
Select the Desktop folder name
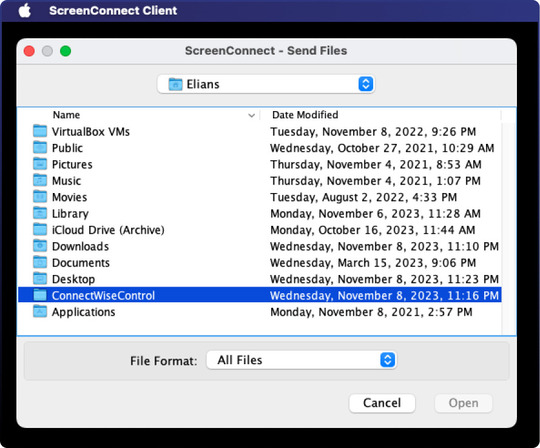(x=73, y=279)
